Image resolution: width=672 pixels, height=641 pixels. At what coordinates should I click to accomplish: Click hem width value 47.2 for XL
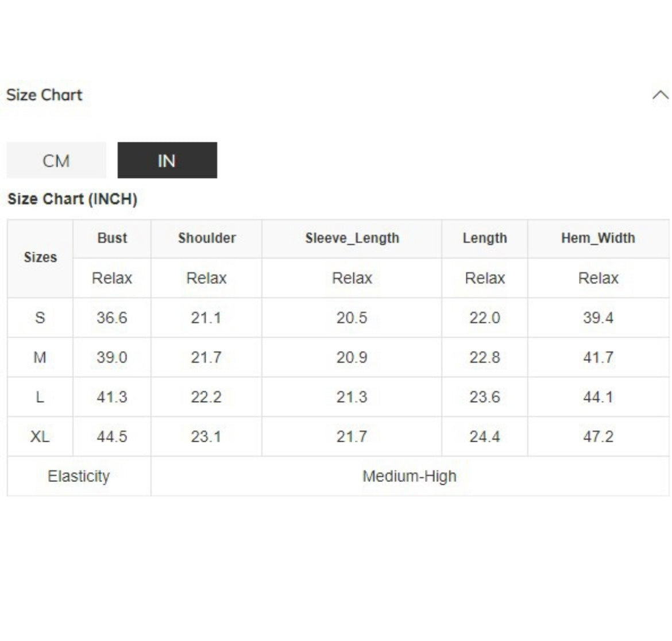[x=598, y=437]
